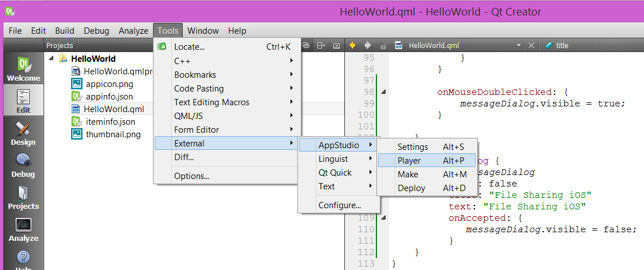The image size is (644, 270).
Task: Fold the onMouseDoubleClicked code block
Action: click(x=384, y=92)
